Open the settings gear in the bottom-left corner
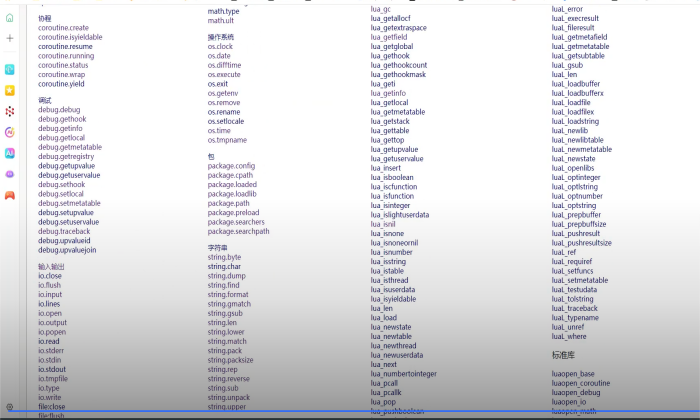 (9, 407)
